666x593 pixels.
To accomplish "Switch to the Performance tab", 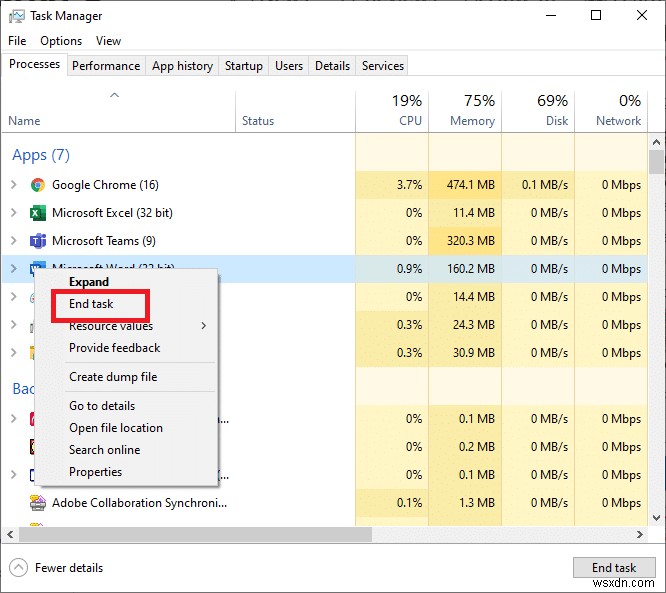I will click(x=106, y=66).
